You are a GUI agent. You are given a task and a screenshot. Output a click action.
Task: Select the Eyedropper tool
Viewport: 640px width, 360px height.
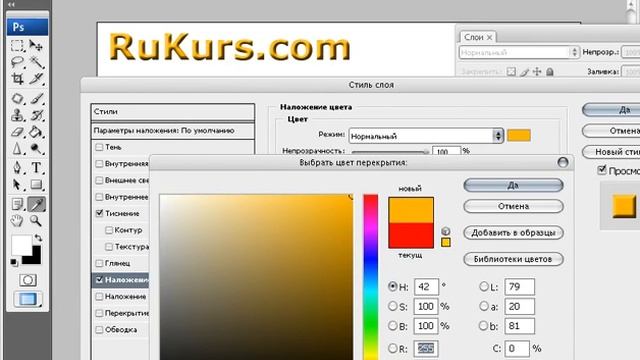click(36, 204)
